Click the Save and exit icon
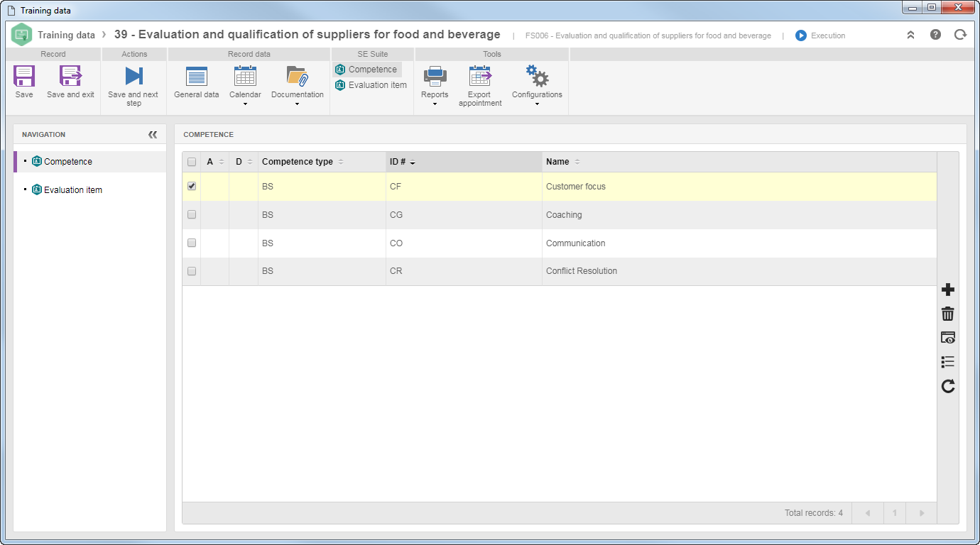The image size is (980, 545). 70,76
